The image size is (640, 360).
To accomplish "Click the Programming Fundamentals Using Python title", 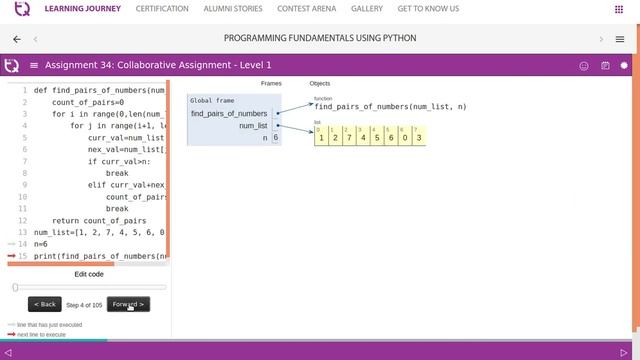I will (320, 38).
